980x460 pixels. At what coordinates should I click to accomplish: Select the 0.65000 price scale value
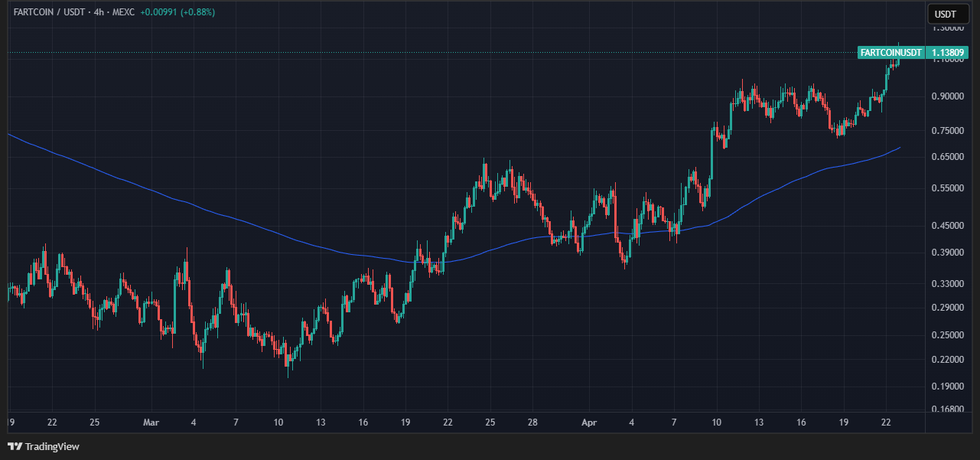click(x=949, y=157)
